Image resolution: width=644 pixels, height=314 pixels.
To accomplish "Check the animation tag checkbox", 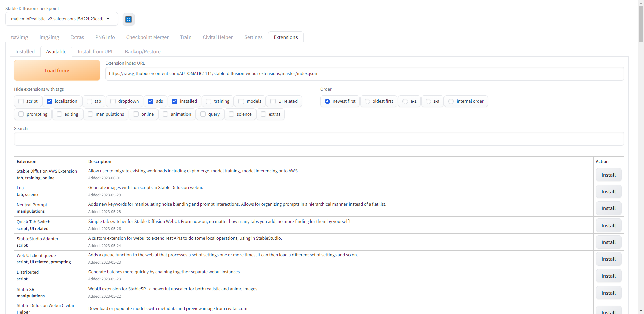I will coord(165,114).
